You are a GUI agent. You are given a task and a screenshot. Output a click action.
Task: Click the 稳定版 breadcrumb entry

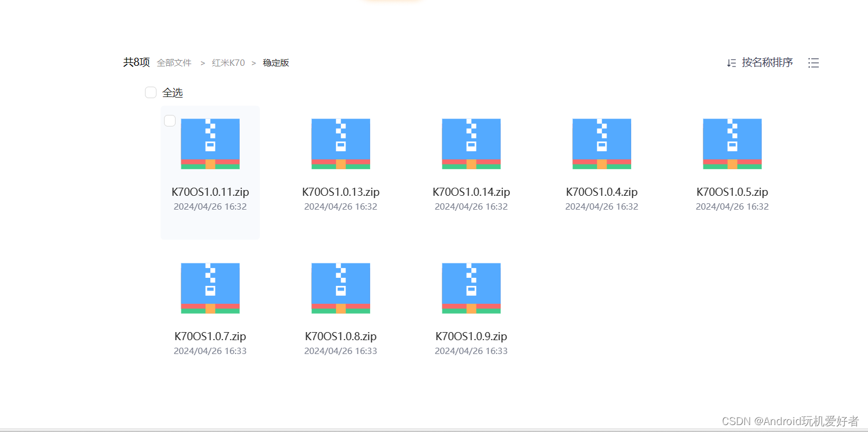point(276,63)
